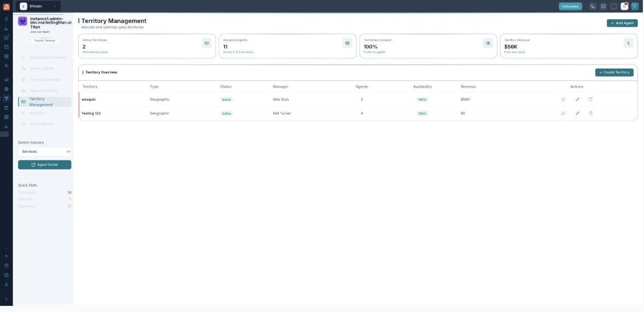This screenshot has height=312, width=644.
Task: Open the lightbulb icon in left rail
Action: point(6,19)
